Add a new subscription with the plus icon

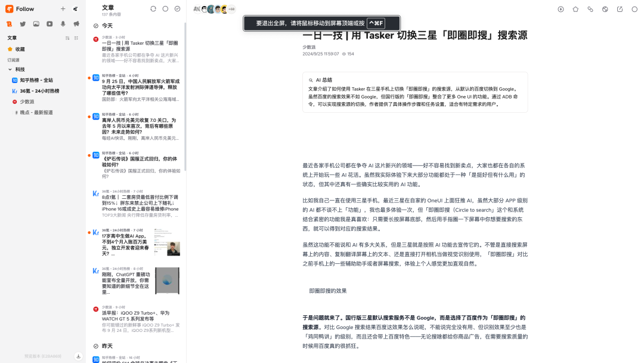pyautogui.click(x=63, y=8)
